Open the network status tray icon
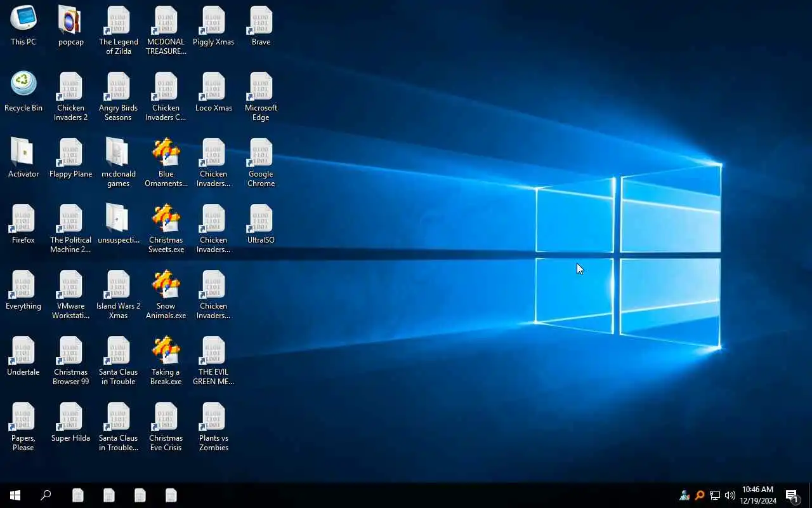The image size is (812, 508). click(715, 495)
